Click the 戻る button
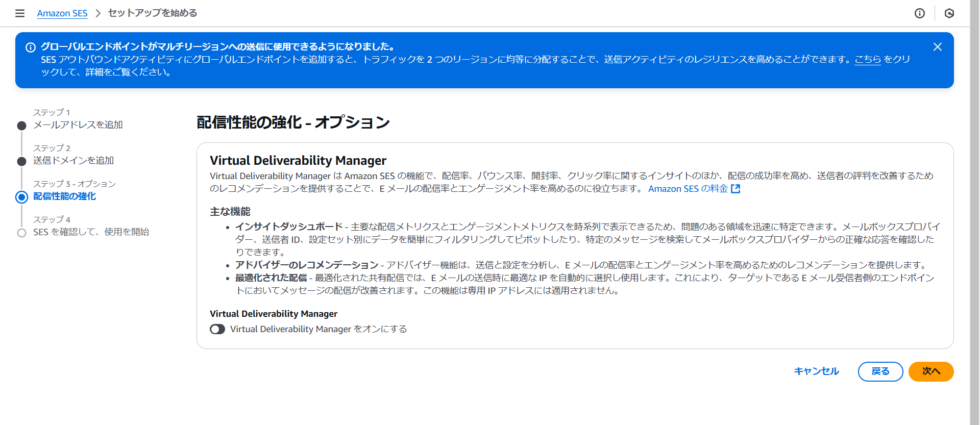Image resolution: width=980 pixels, height=425 pixels. [x=880, y=371]
